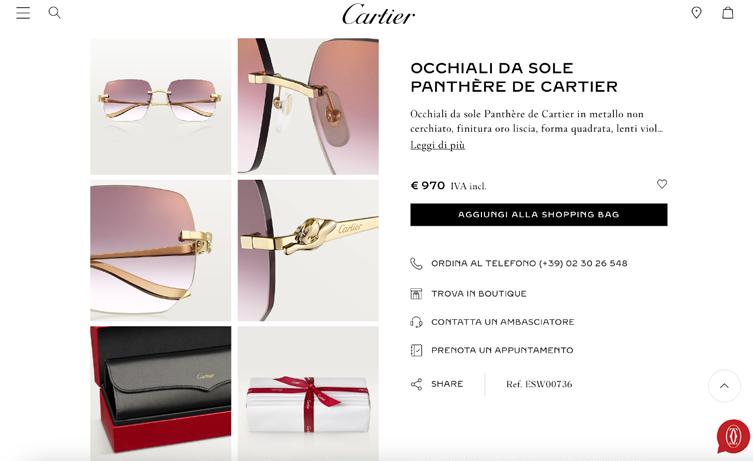Screen dimensions: 753x461
Task: Click the share icon
Action: pos(416,384)
